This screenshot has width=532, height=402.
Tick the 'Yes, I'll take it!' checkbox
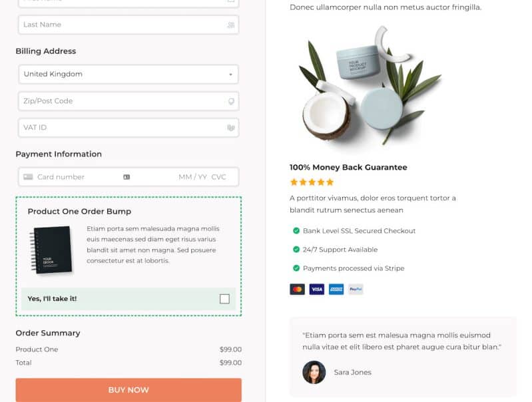(224, 299)
